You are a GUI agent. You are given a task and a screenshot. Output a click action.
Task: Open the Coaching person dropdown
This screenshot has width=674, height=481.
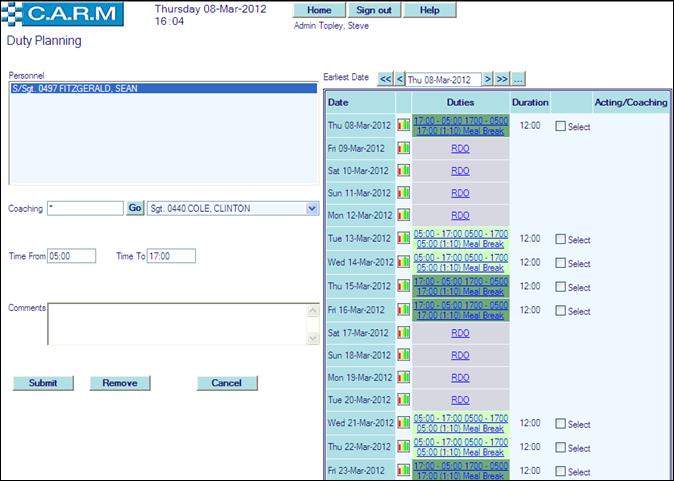coord(311,208)
